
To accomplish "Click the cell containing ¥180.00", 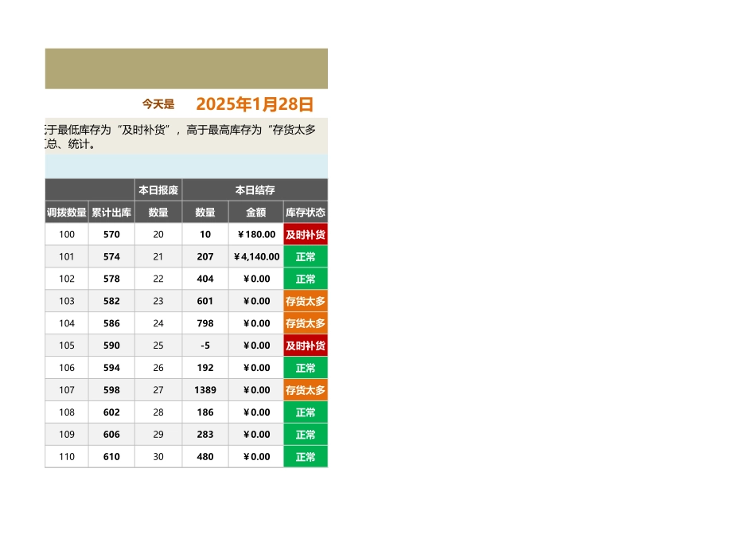I will pyautogui.click(x=256, y=234).
